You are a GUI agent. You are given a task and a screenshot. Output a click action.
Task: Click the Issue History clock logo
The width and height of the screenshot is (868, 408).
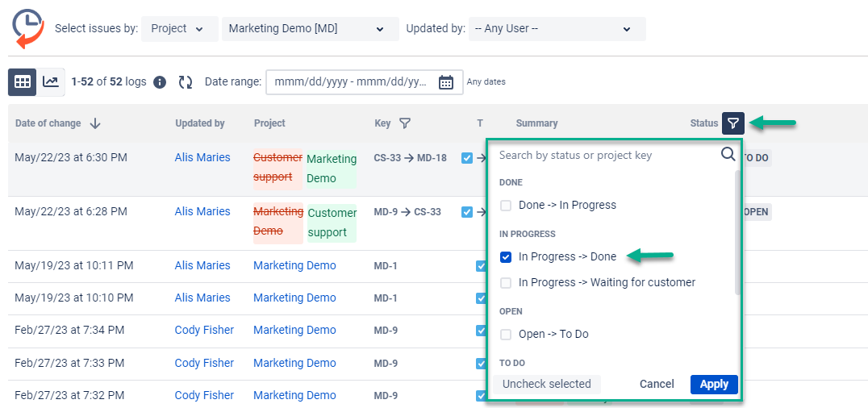pos(28,28)
